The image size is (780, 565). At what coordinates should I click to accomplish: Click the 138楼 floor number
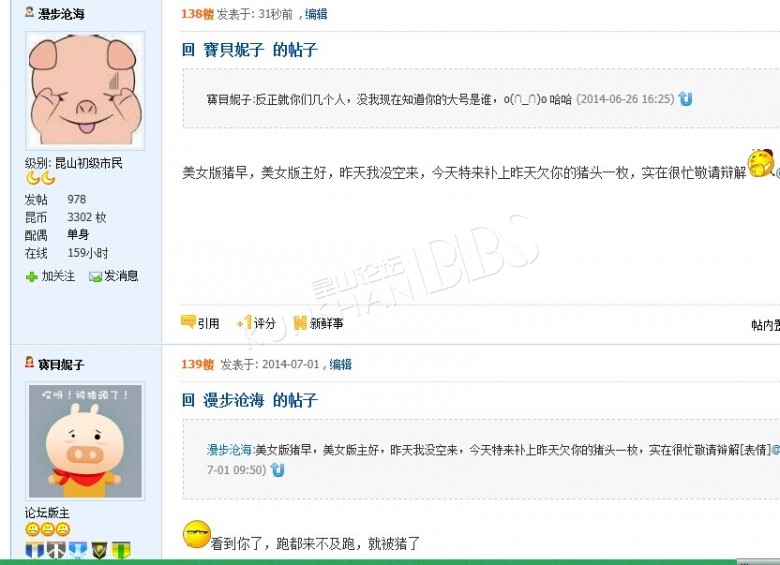tap(197, 14)
